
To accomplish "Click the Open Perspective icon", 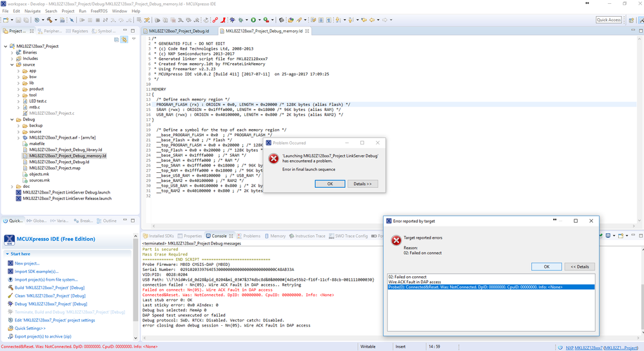I will [x=631, y=20].
